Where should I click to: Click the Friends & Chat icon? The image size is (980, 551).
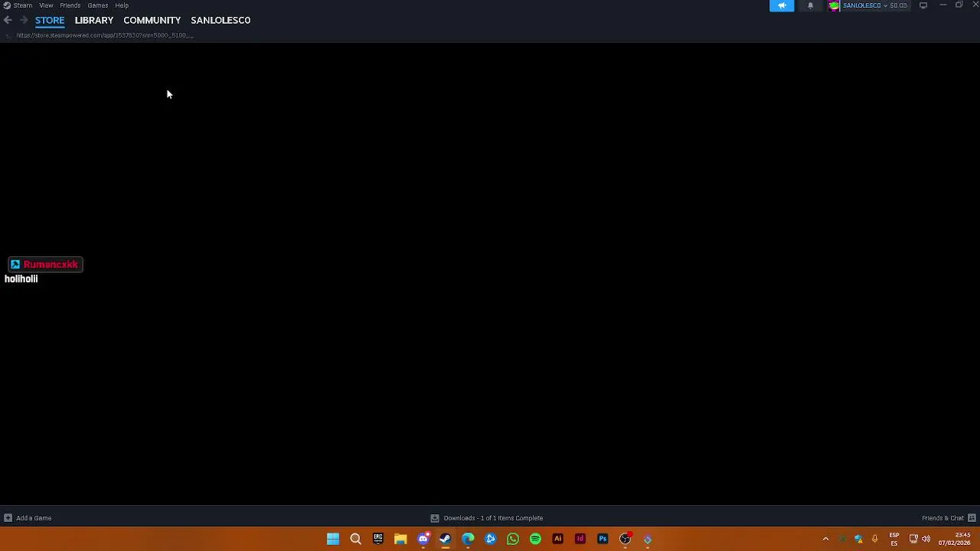(x=972, y=518)
